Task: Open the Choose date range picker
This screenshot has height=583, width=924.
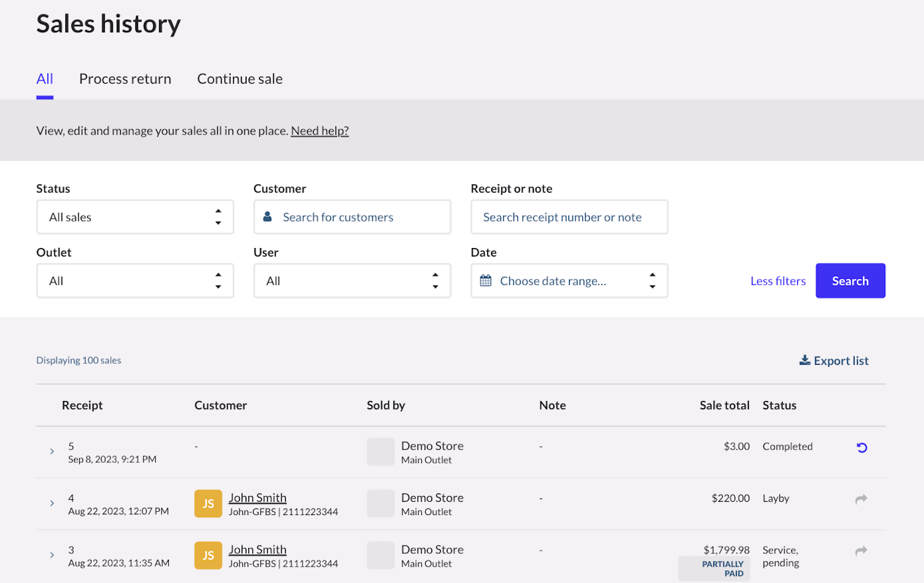Action: click(569, 281)
